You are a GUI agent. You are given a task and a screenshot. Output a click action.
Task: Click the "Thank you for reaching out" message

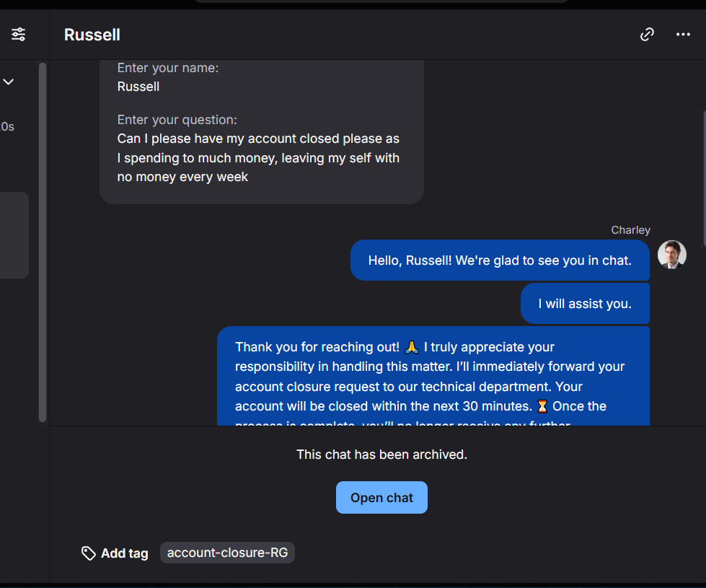pos(433,376)
